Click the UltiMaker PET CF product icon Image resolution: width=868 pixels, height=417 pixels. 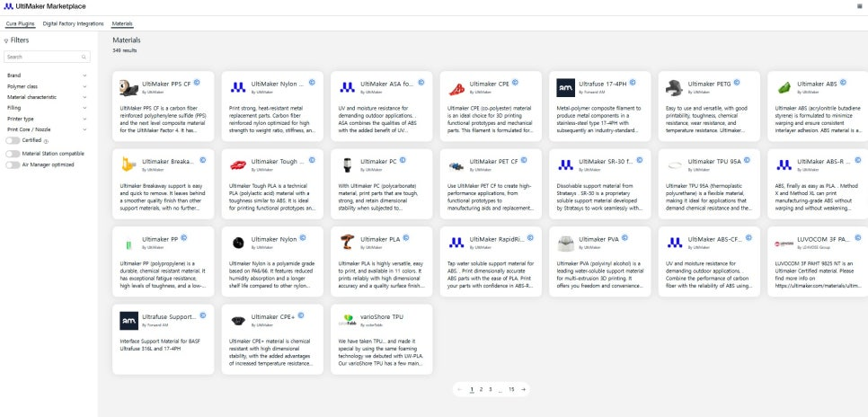(x=456, y=165)
